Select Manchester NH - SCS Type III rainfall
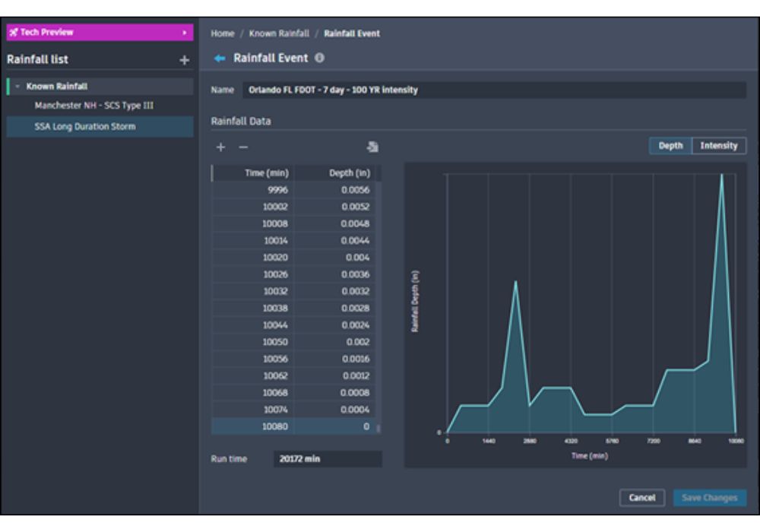 click(95, 106)
